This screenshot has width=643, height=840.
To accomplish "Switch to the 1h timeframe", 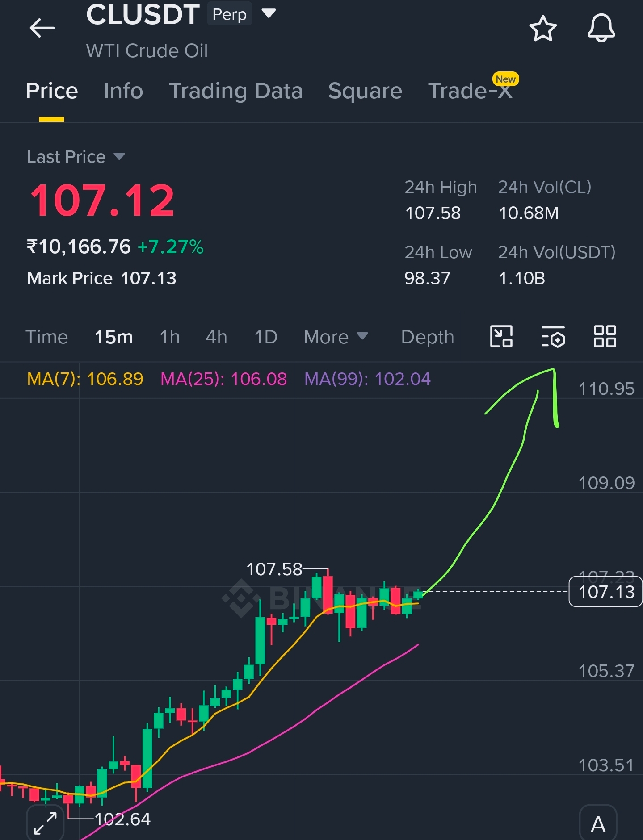I will [170, 337].
